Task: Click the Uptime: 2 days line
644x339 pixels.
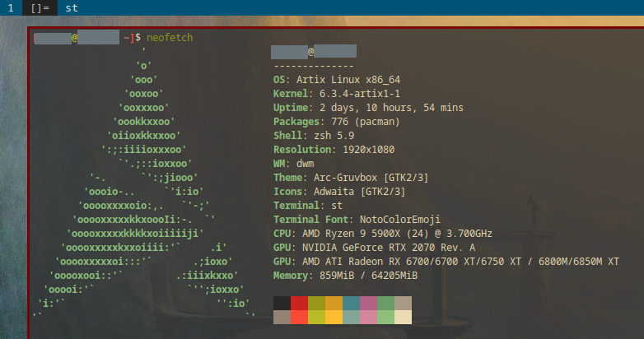Action: coord(368,107)
